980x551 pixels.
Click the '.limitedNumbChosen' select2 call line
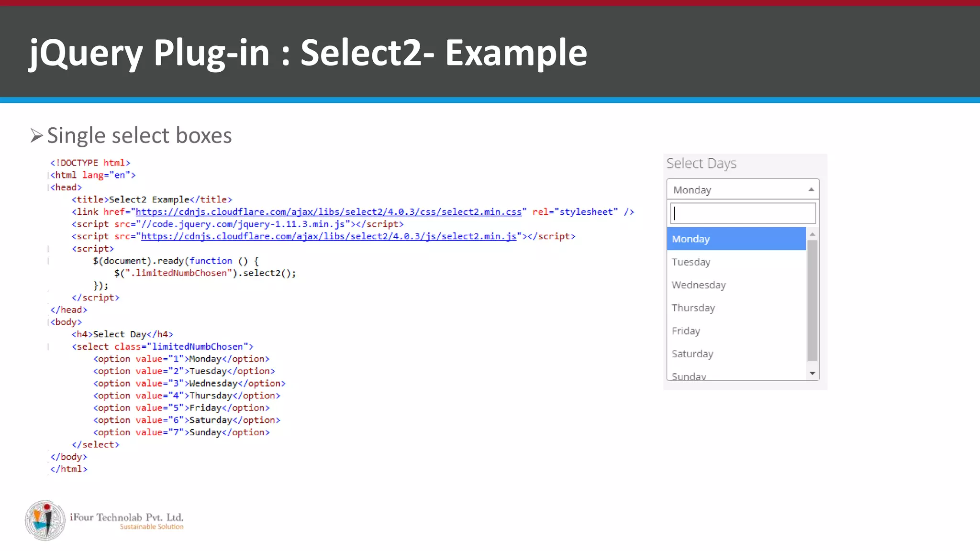point(205,273)
